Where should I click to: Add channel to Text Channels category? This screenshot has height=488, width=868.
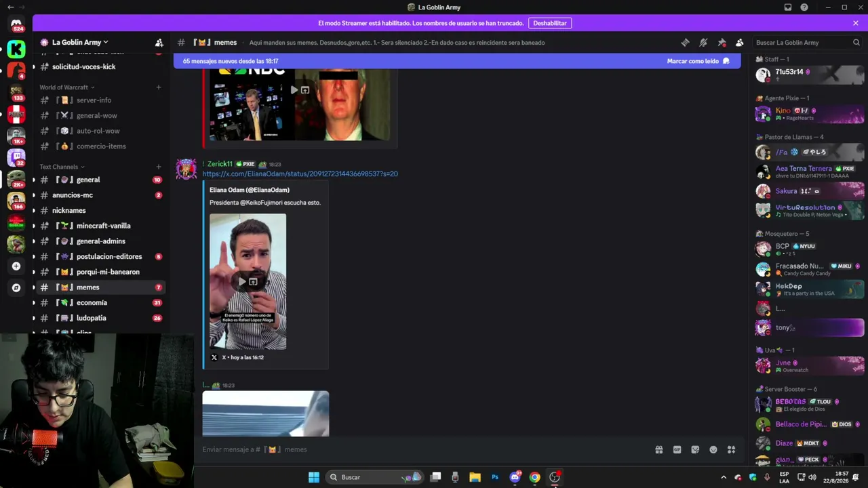159,167
